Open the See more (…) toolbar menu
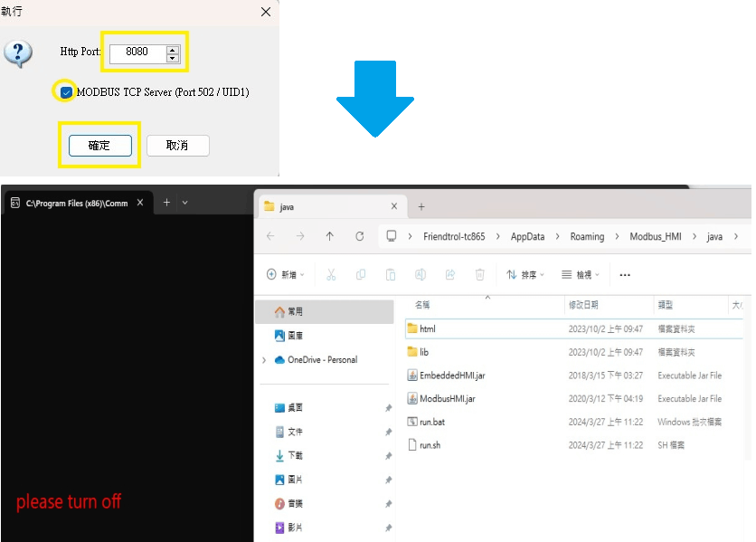Screen dimensions: 756x542 [x=624, y=275]
